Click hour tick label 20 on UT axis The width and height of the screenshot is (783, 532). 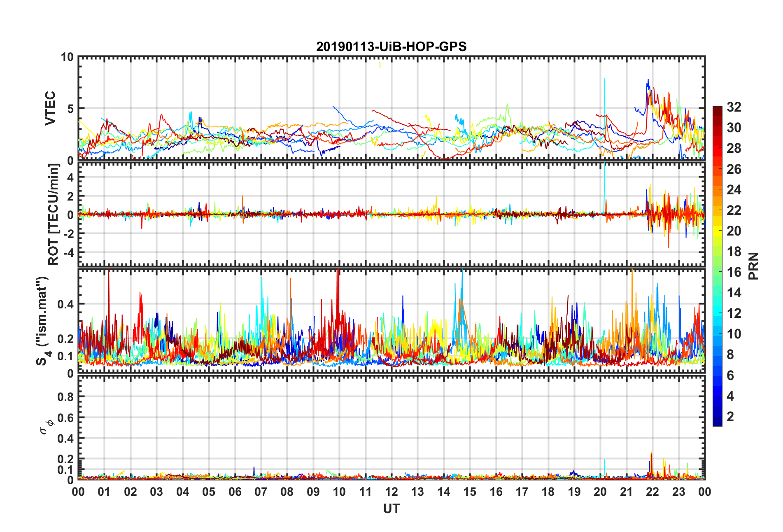tap(600, 492)
